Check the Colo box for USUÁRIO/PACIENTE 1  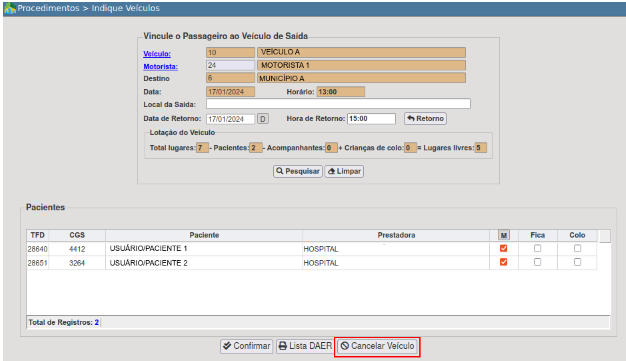577,248
